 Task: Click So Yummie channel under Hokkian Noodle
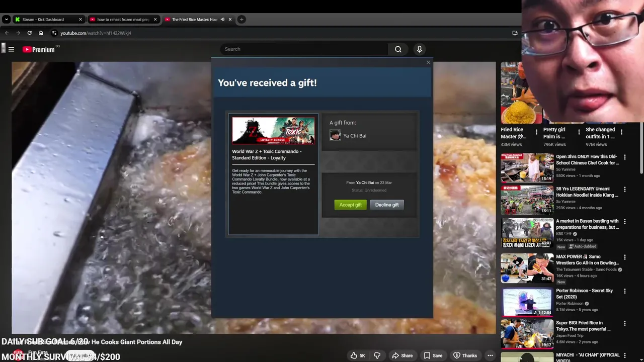pos(566,202)
